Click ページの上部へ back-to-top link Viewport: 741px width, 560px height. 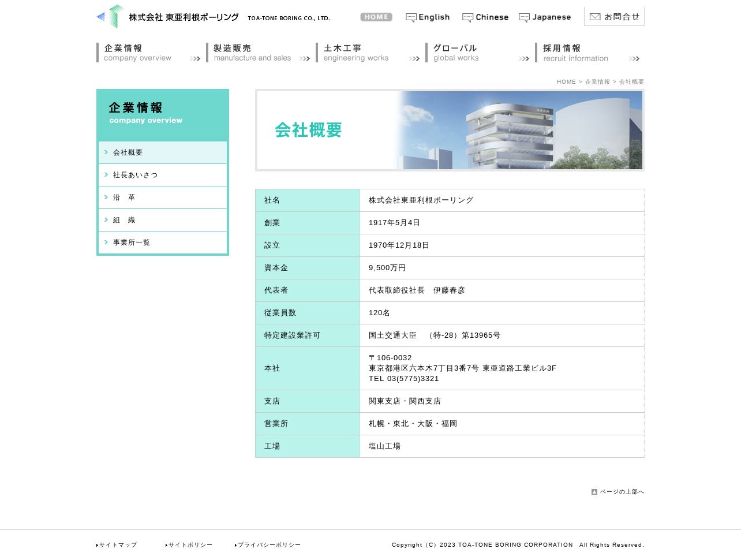pos(622,492)
